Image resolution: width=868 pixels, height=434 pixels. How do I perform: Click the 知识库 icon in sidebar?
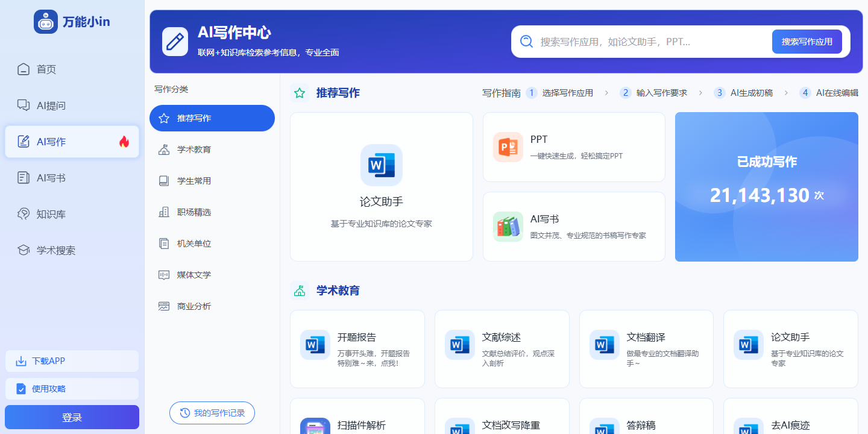coord(24,214)
